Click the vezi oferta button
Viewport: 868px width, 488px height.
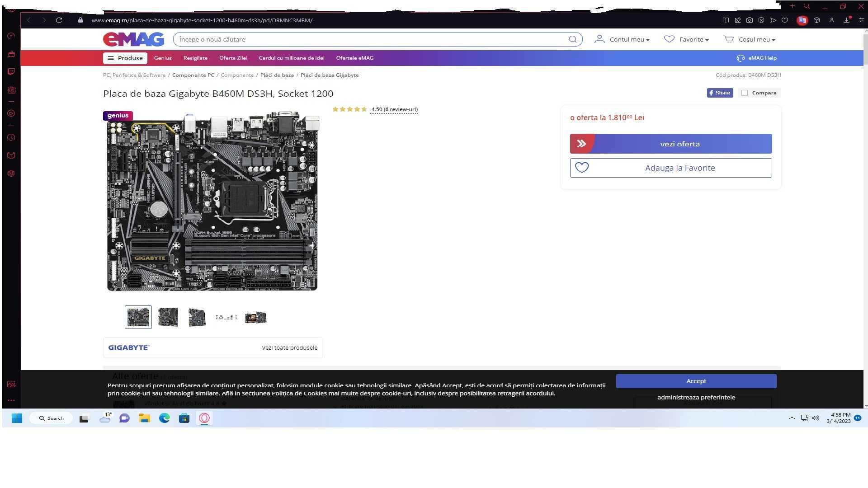[671, 144]
